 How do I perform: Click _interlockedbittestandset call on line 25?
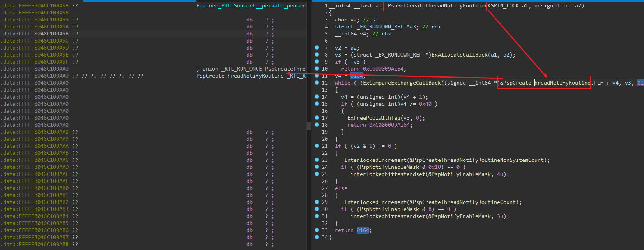pyautogui.click(x=386, y=174)
